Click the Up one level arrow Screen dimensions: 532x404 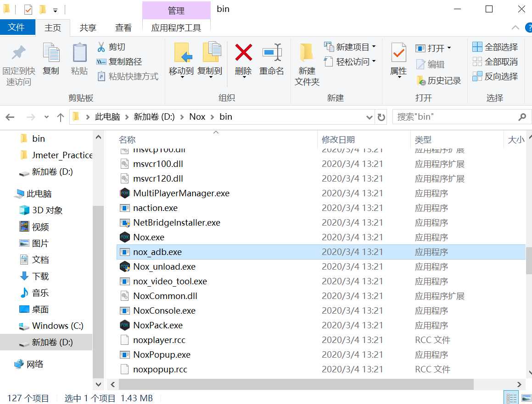pyautogui.click(x=61, y=117)
